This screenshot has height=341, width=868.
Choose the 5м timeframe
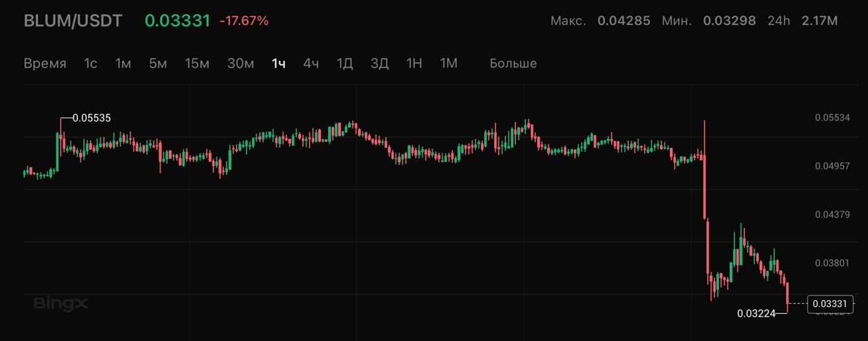tap(158, 64)
